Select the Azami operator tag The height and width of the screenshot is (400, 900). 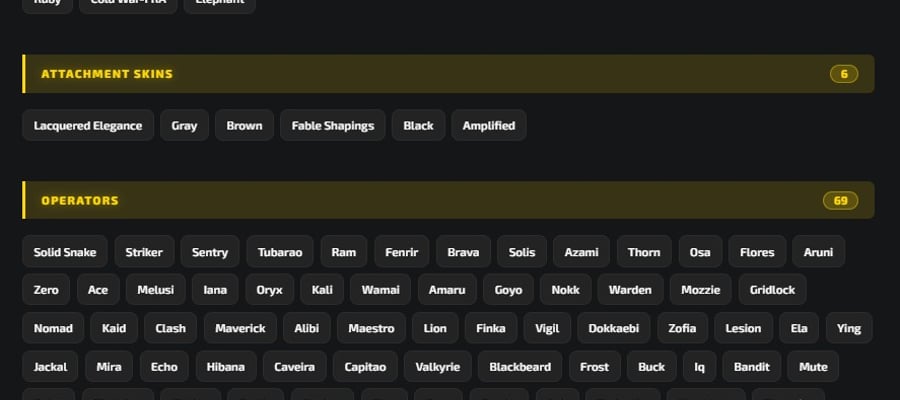pyautogui.click(x=581, y=252)
